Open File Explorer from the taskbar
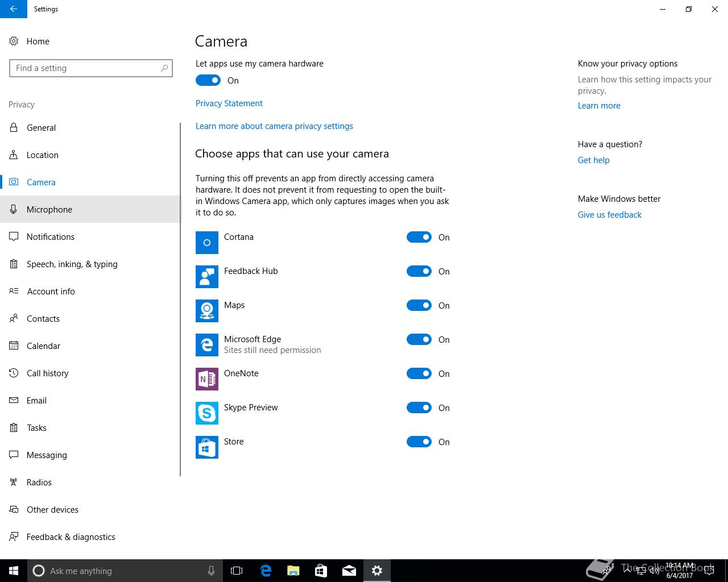The image size is (728, 582). pos(293,571)
